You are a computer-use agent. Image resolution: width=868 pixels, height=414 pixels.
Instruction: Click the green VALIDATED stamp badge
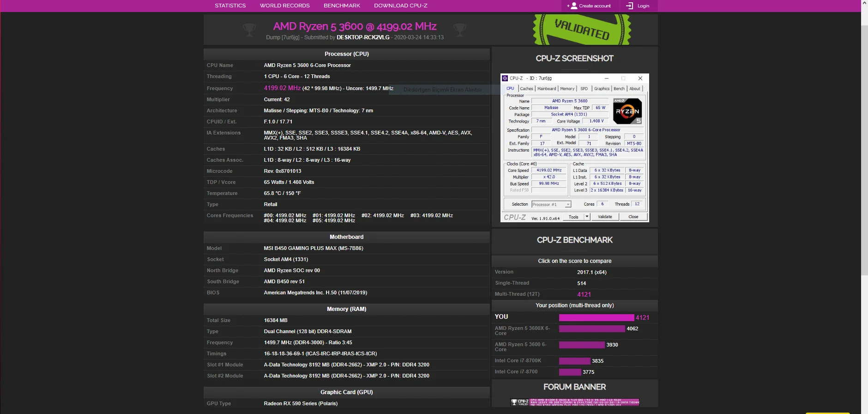coord(582,29)
